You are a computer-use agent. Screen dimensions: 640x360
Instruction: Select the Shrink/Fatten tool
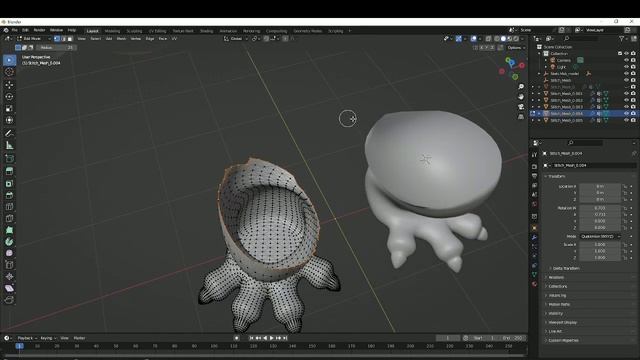point(9,277)
